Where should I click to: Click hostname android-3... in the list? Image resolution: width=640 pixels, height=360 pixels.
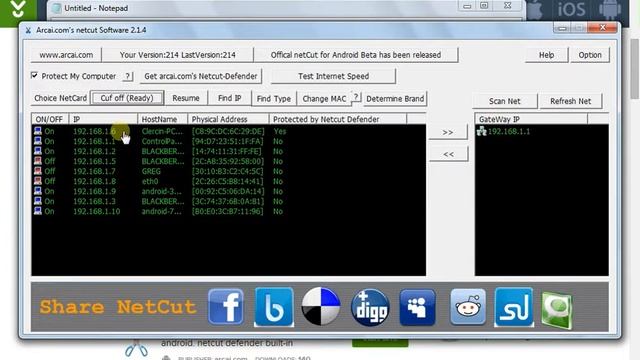click(161, 191)
